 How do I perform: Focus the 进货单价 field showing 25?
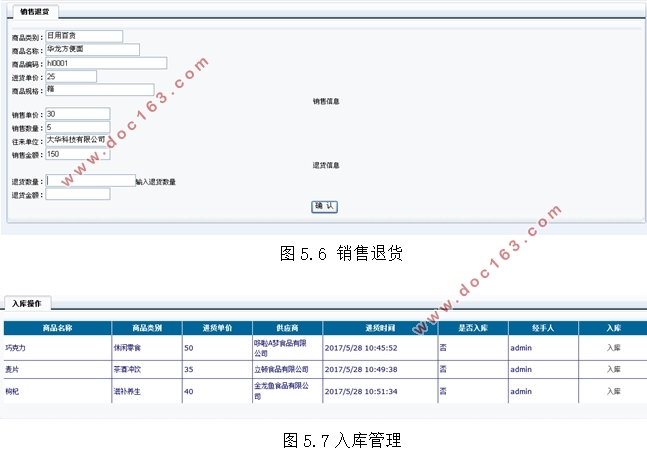(x=71, y=76)
